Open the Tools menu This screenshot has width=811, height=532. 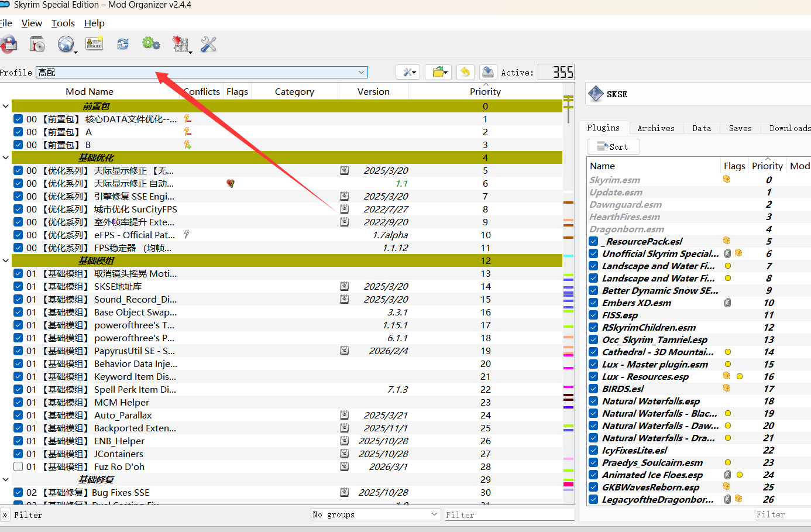(x=63, y=23)
